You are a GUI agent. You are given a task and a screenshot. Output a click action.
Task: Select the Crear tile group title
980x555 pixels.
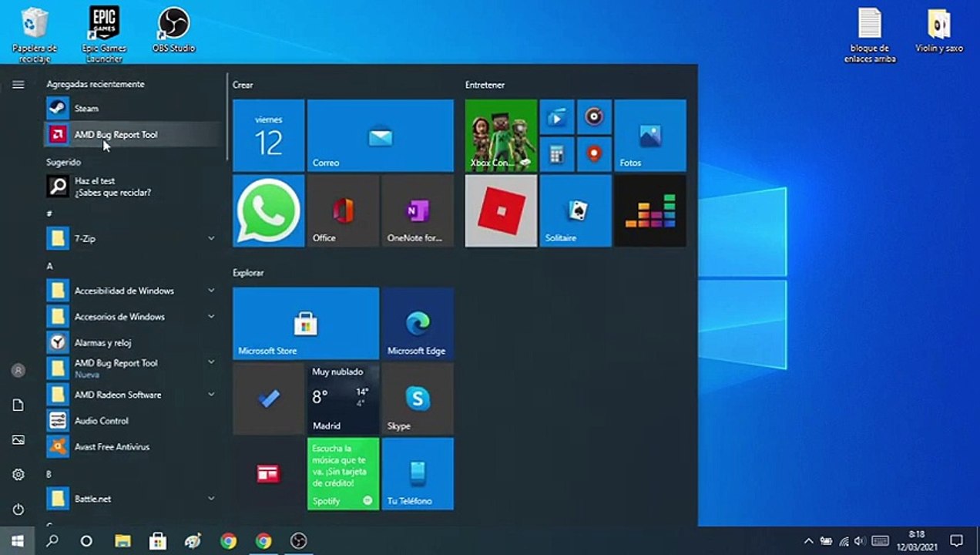pos(243,85)
